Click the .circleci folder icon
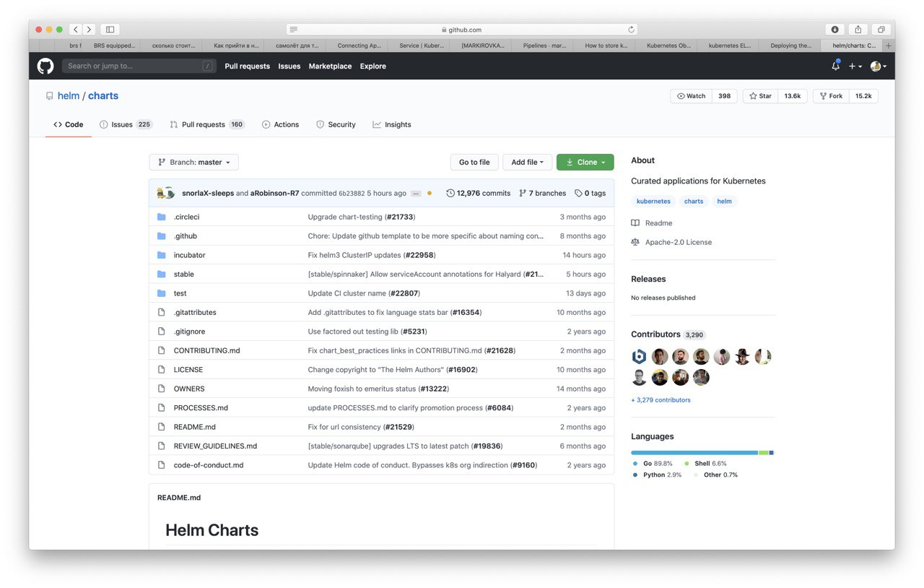 (x=162, y=217)
